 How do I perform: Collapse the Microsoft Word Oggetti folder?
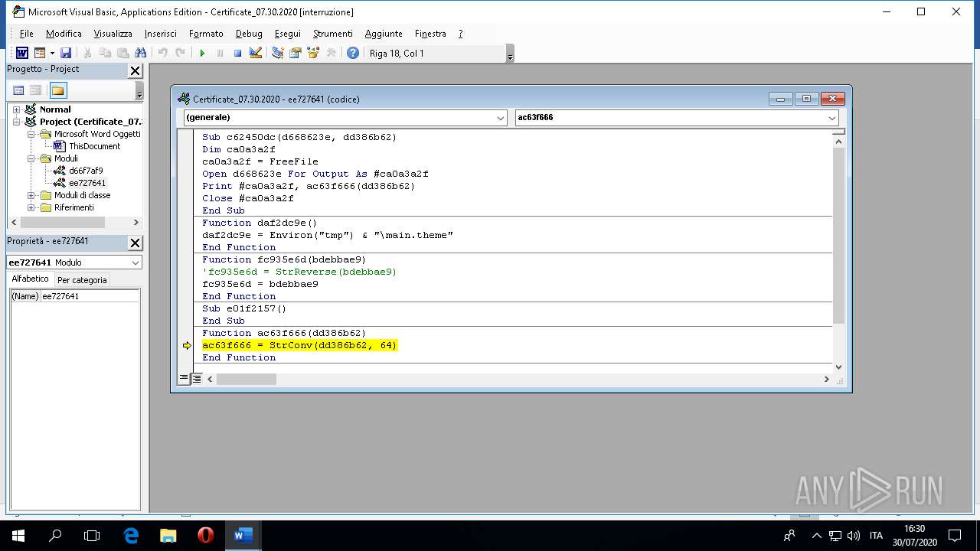(31, 134)
